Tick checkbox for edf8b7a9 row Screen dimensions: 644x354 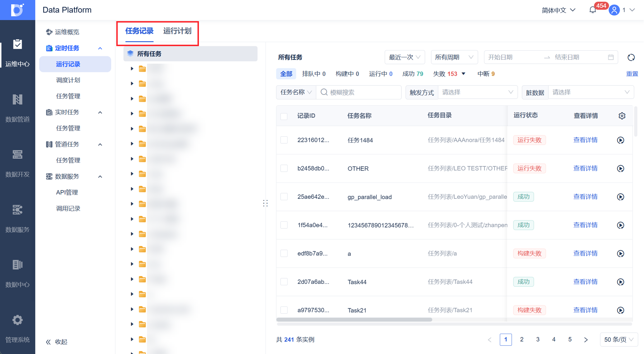[284, 253]
